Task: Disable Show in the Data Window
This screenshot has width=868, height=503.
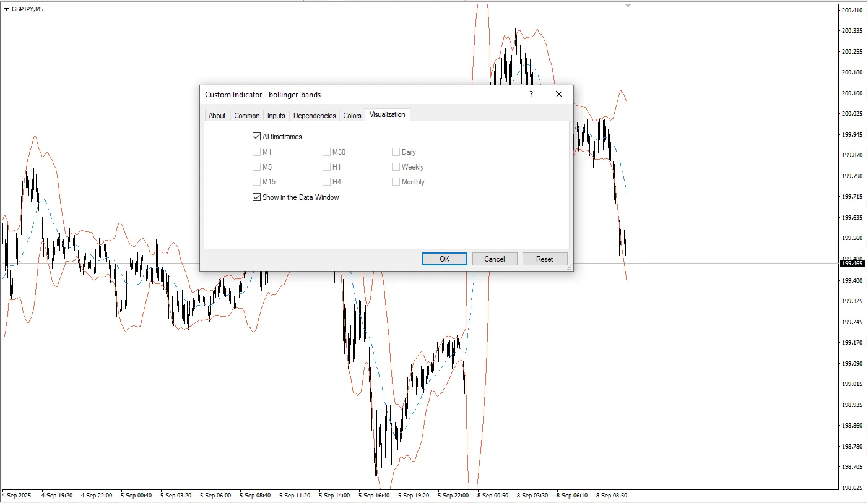Action: point(257,197)
